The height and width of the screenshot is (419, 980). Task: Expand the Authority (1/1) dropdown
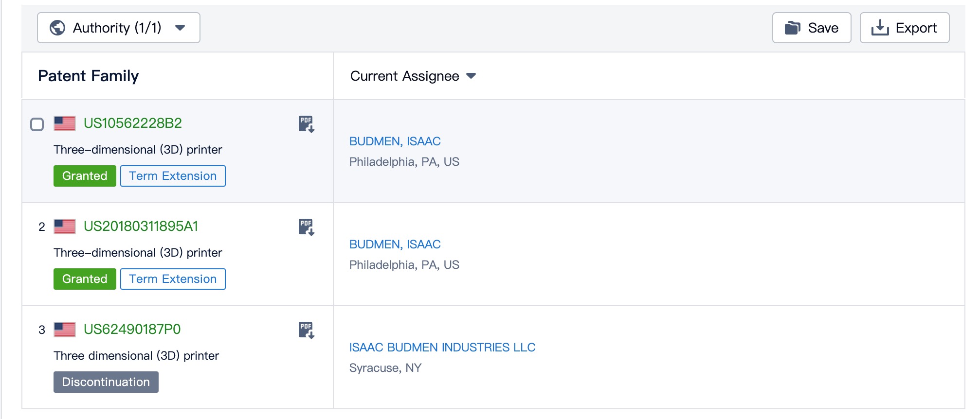click(x=118, y=28)
